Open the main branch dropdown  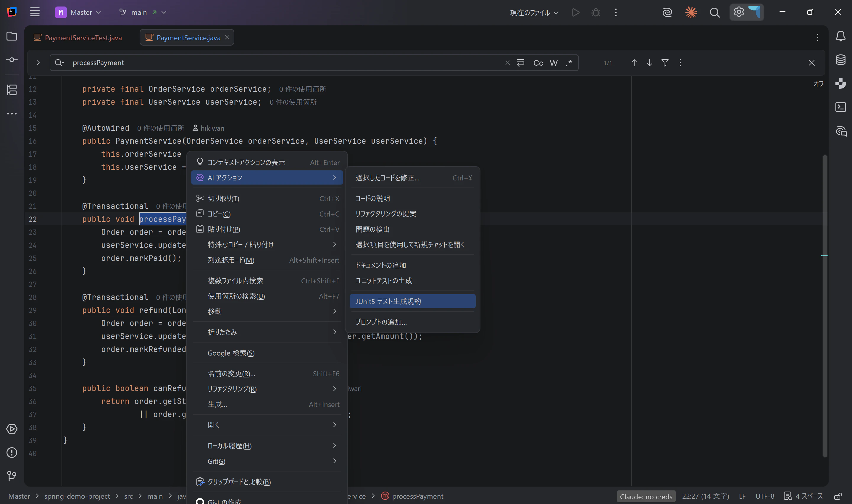[x=143, y=12]
